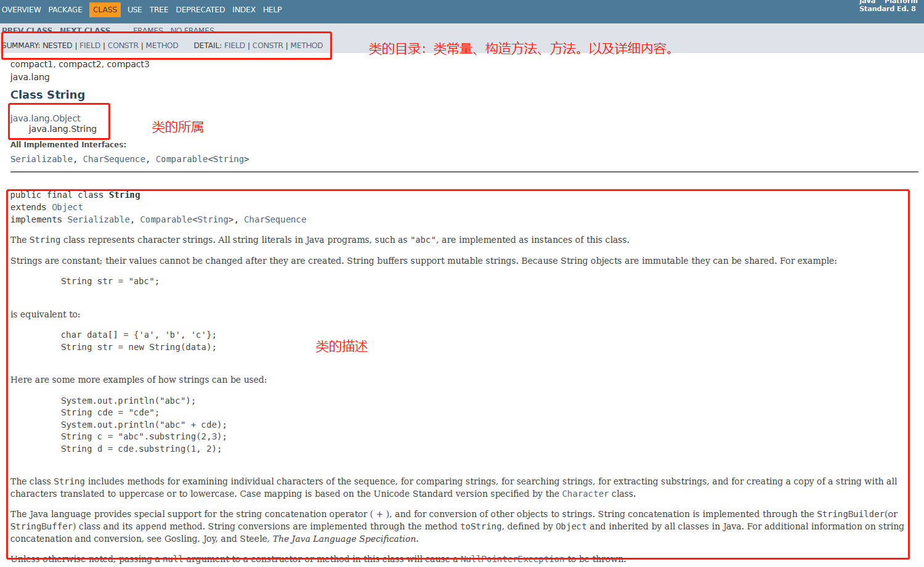Open CharSequence under All Implemented Interfaces

pyautogui.click(x=114, y=159)
